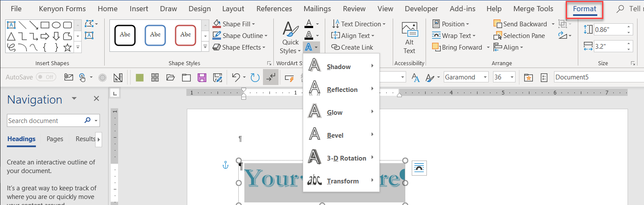This screenshot has width=644, height=205.
Task: Apply the blue outline Abc shape style
Action: tap(155, 35)
